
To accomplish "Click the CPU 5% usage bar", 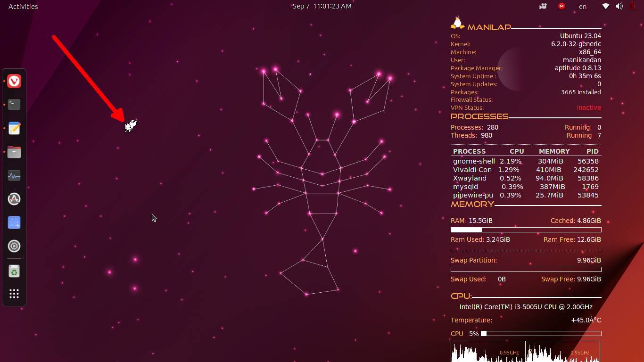I will (x=541, y=334).
